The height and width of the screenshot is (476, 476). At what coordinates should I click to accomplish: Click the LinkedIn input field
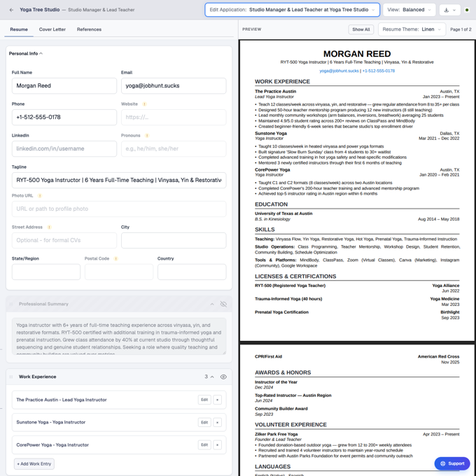pos(64,148)
